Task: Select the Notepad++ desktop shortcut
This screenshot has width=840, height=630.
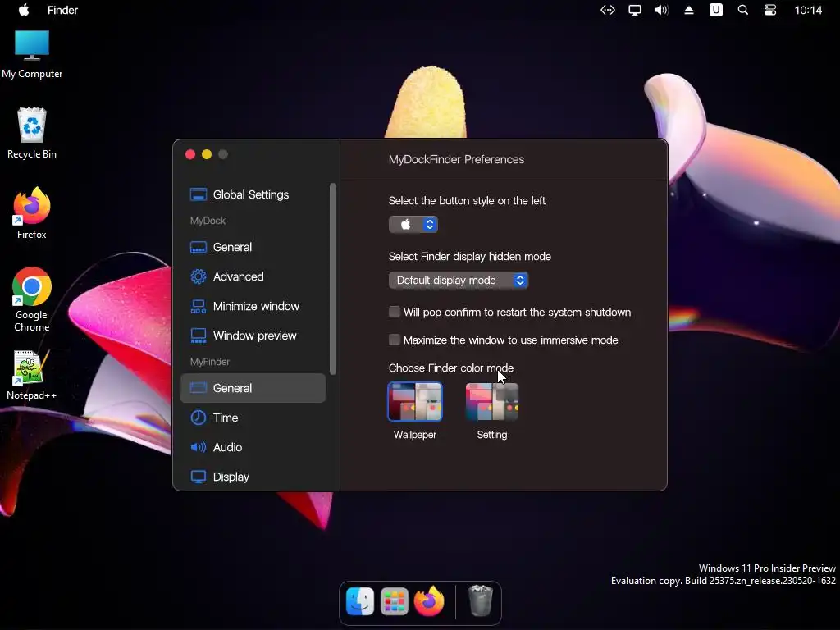Action: tap(32, 376)
